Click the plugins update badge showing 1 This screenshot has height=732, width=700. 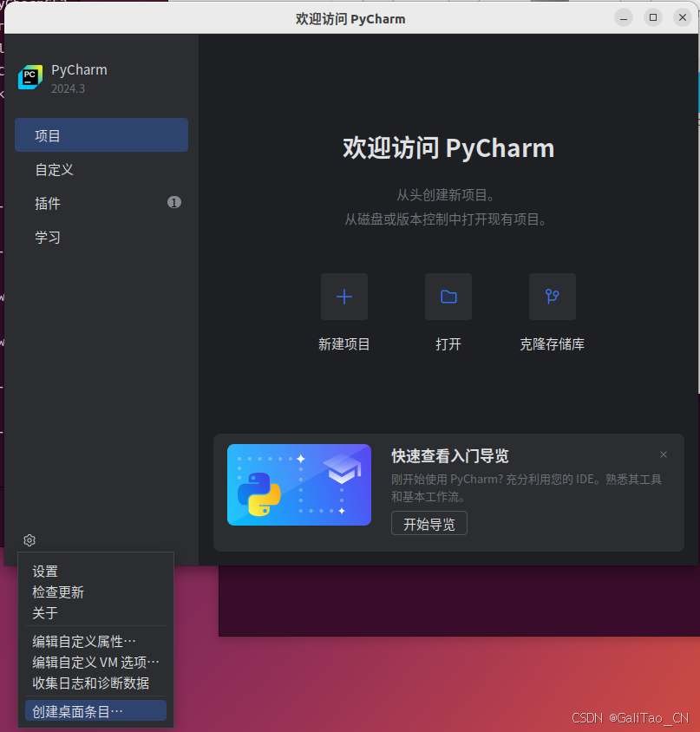point(174,202)
